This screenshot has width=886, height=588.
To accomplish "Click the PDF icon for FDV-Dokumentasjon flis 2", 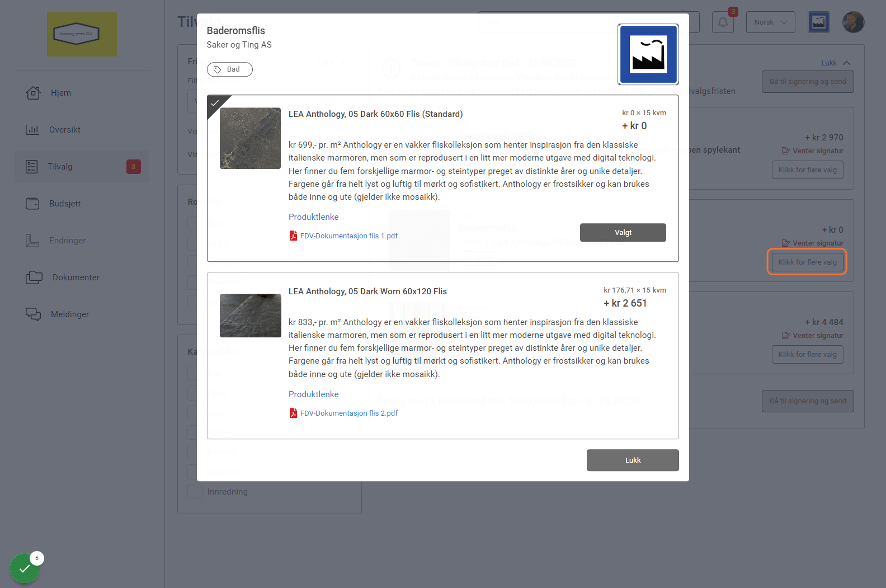I will 293,413.
